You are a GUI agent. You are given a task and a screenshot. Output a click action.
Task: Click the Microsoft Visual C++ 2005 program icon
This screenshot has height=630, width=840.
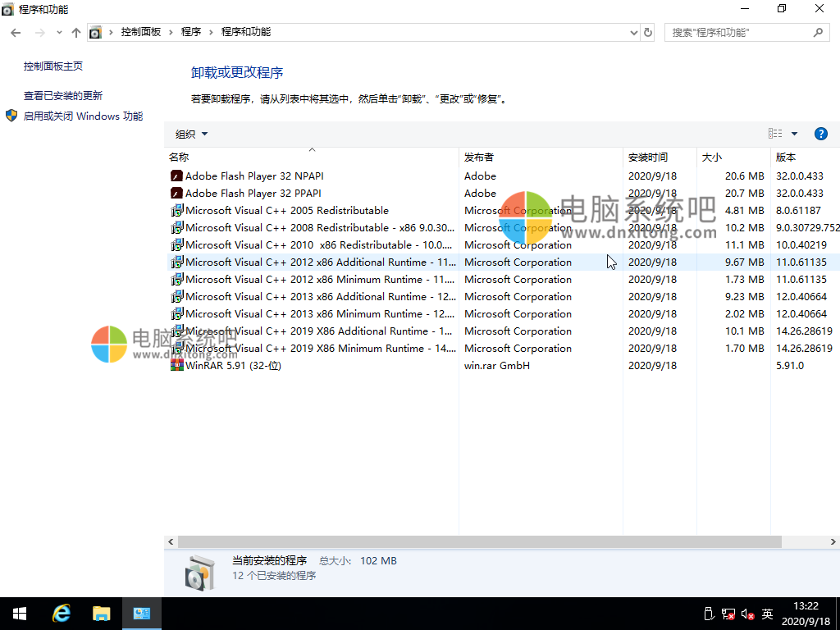176,210
